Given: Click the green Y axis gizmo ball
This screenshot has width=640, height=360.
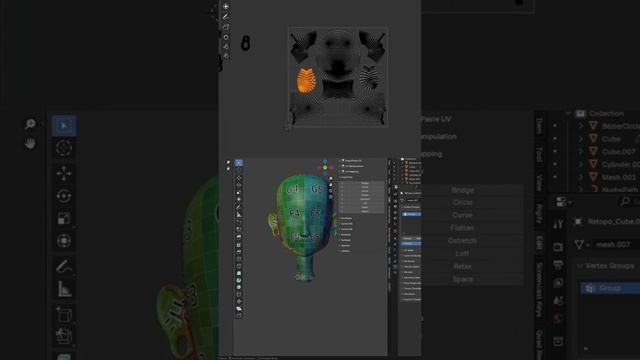Looking at the screenshot, I should click(325, 167).
